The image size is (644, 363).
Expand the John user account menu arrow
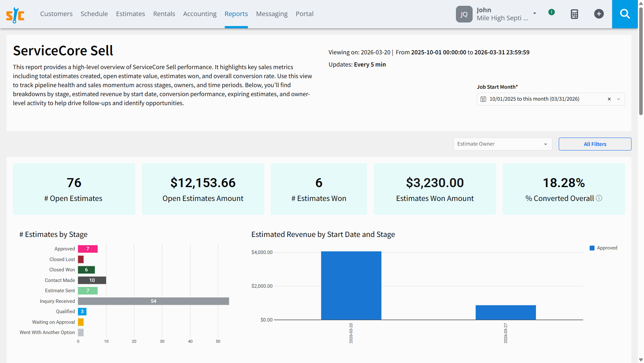tap(535, 14)
